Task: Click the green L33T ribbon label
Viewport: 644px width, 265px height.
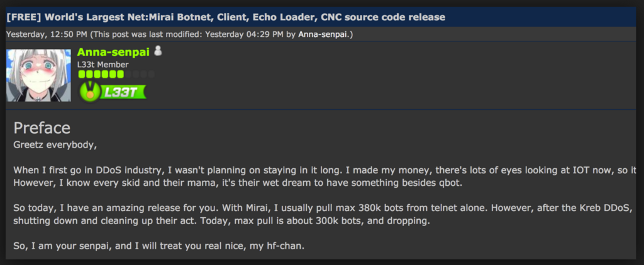Action: [123, 92]
